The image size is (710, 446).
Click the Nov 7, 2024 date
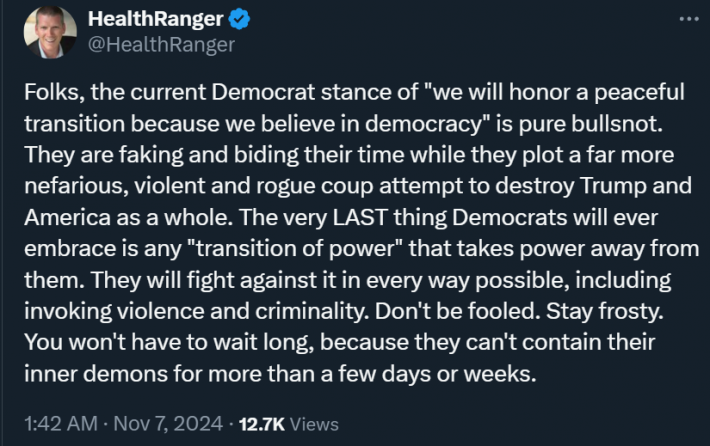168,424
